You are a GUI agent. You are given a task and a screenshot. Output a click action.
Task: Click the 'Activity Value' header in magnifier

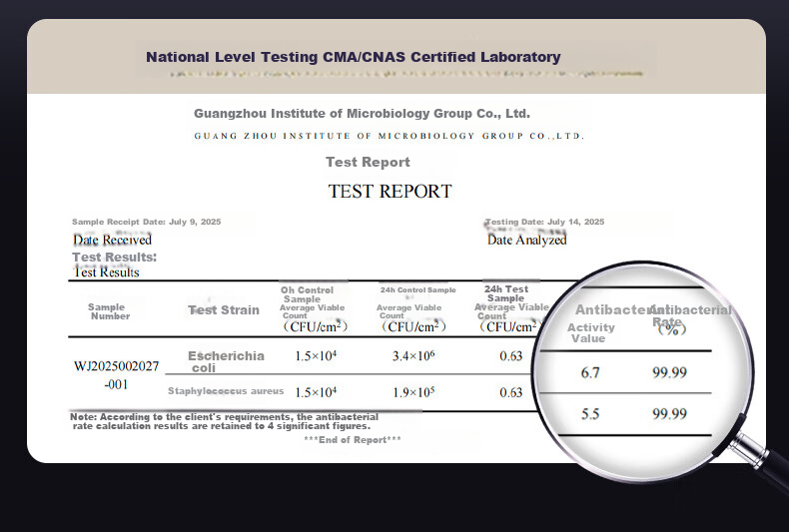tap(590, 333)
